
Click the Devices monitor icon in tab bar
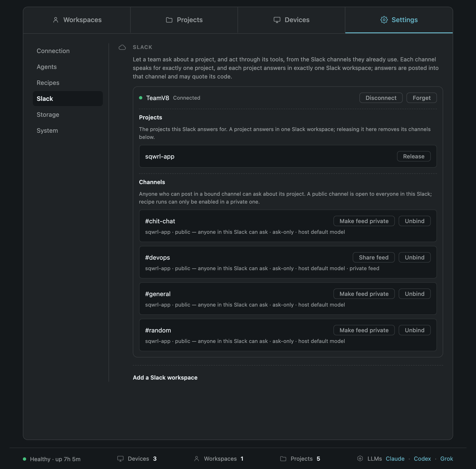[277, 20]
